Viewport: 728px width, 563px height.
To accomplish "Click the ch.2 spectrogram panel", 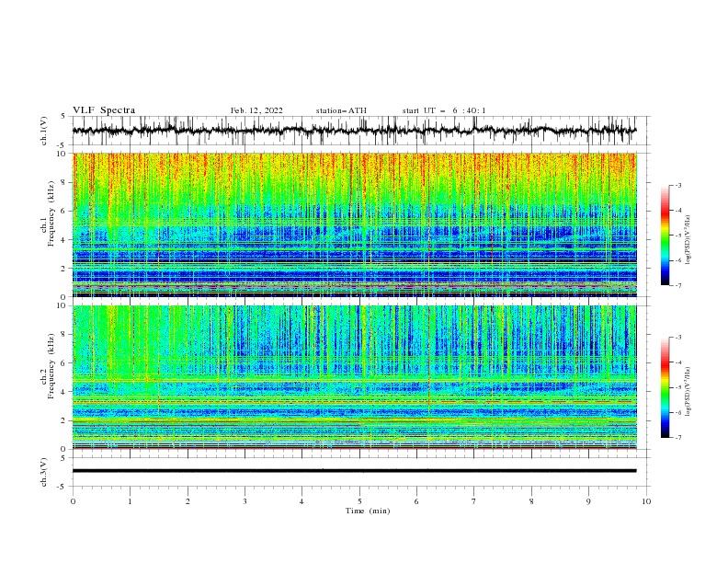I will 354,377.
